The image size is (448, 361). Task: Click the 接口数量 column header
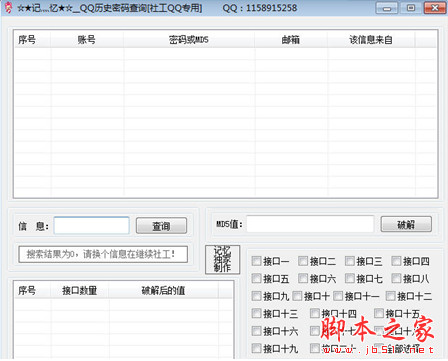80,290
